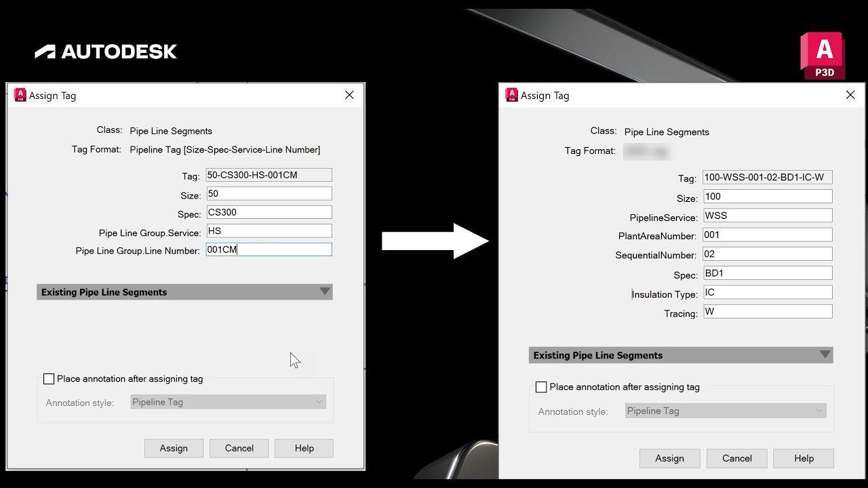Click 'Tracing:' label
The image size is (868, 488).
coord(681,314)
